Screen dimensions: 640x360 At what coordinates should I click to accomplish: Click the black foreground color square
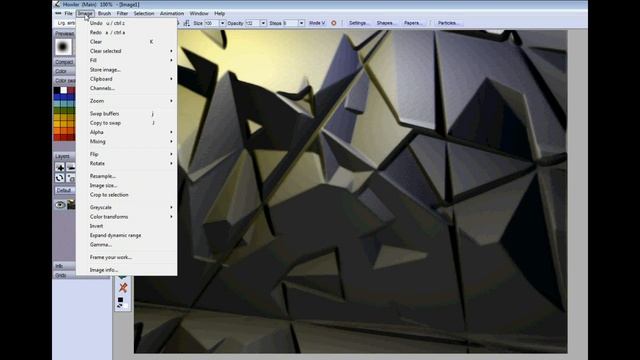pyautogui.click(x=120, y=300)
